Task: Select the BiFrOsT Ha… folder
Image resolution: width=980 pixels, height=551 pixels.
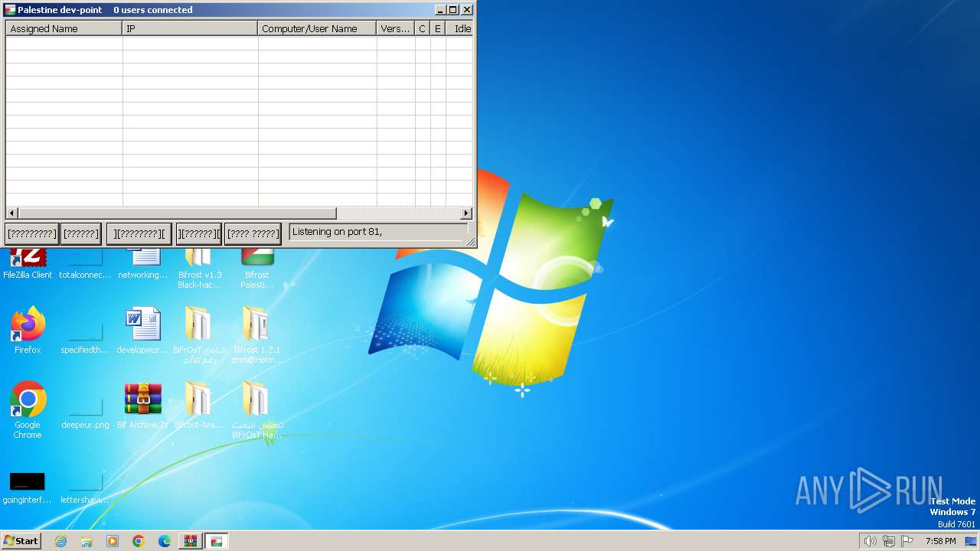Action: pyautogui.click(x=257, y=410)
